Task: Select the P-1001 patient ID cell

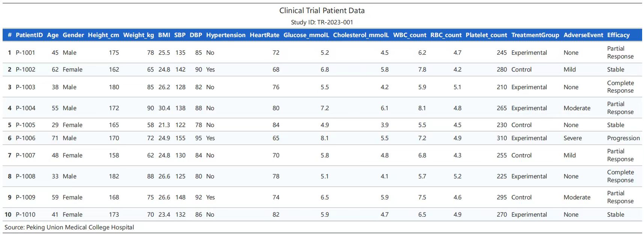Action: tap(26, 52)
